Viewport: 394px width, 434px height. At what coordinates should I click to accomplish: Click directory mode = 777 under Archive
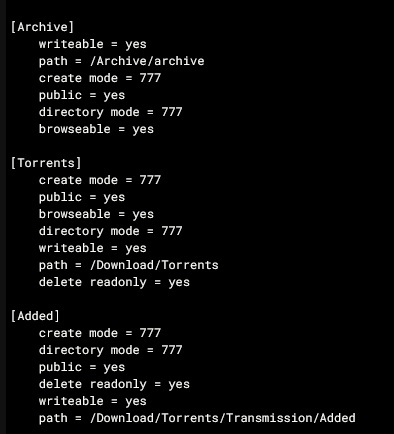(110, 112)
